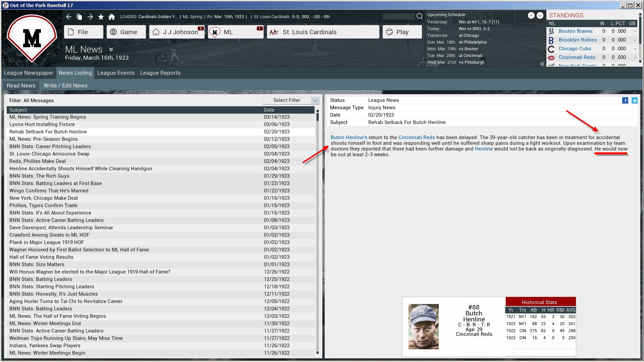Click Chicago Cubs team logo
644x362 pixels.
(551, 49)
